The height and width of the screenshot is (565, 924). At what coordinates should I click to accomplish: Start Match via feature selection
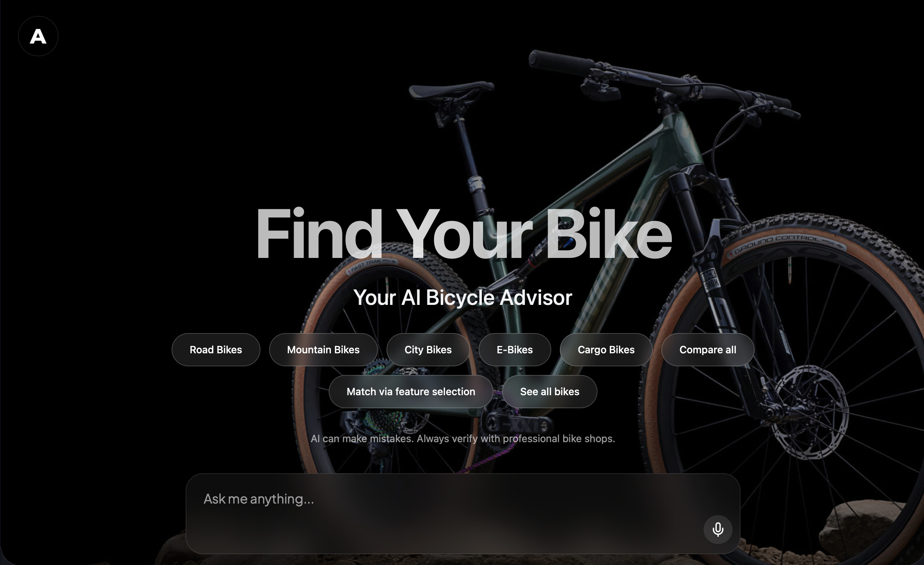(x=411, y=391)
